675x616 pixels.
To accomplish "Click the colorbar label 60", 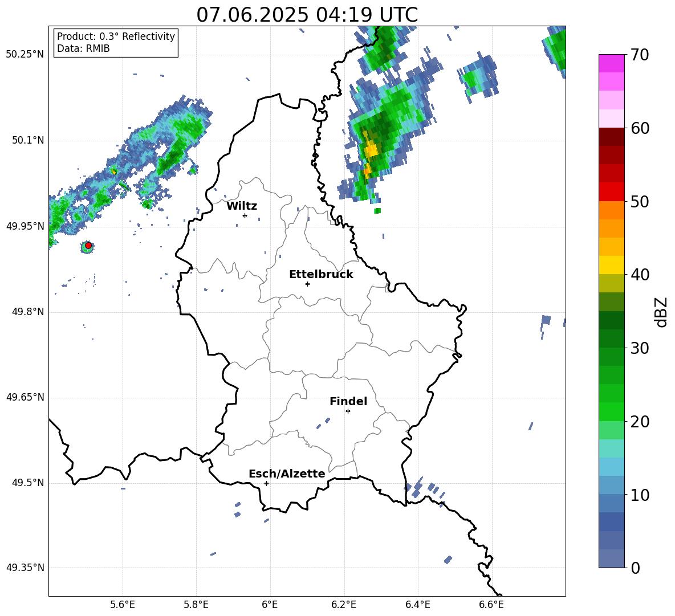I will (640, 128).
